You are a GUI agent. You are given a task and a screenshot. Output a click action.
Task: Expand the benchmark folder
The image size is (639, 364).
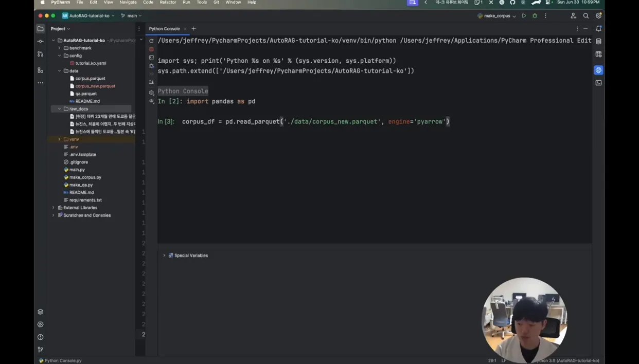pos(59,48)
